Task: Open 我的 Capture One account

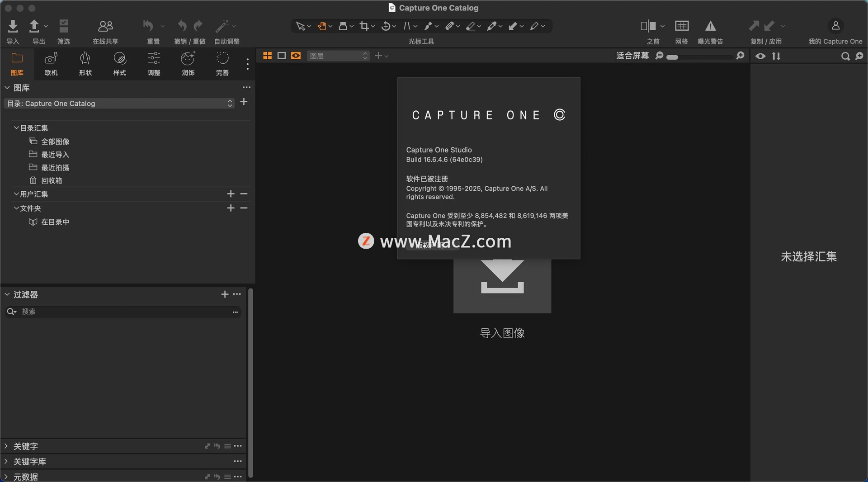Action: tap(835, 26)
